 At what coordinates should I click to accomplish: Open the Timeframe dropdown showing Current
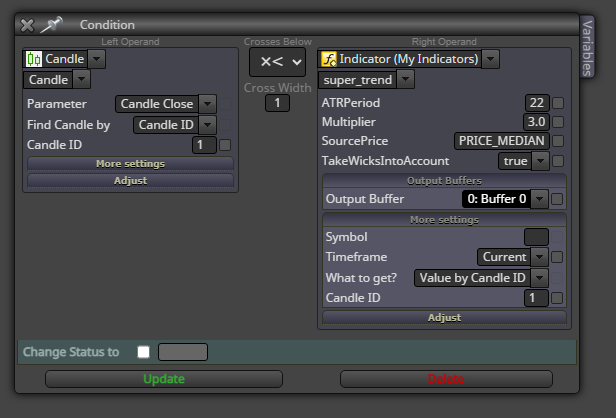tap(513, 257)
